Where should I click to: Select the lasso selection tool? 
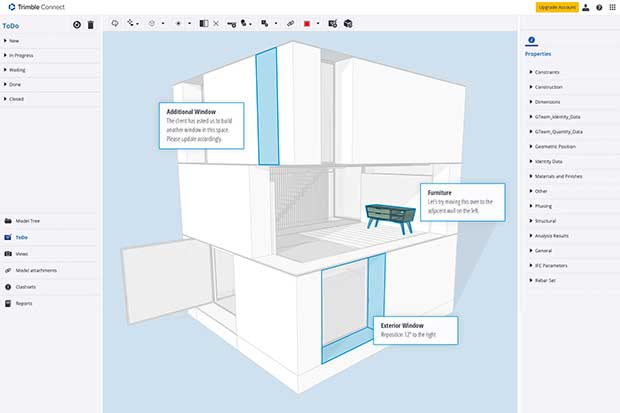pos(115,23)
